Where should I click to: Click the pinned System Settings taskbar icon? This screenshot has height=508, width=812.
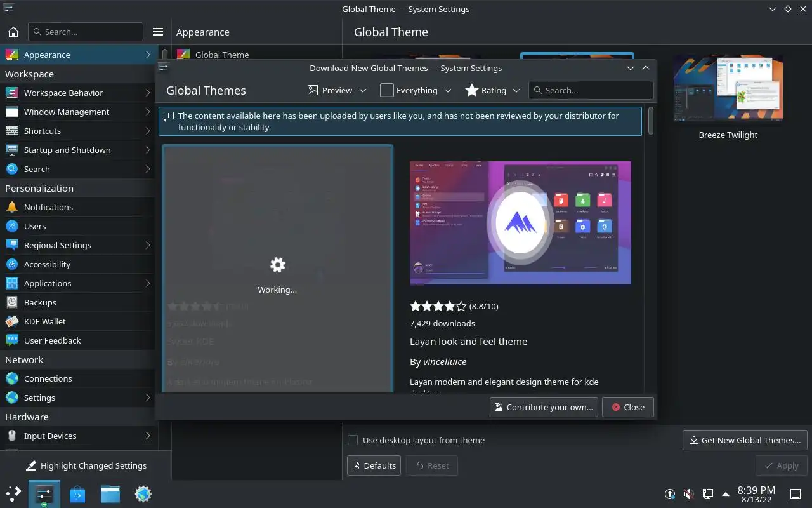[x=44, y=493]
